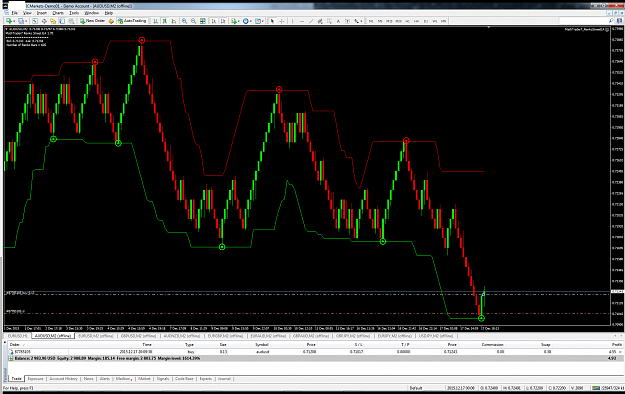Open the Strategy Tester
The image size is (625, 394).
click(x=71, y=21)
